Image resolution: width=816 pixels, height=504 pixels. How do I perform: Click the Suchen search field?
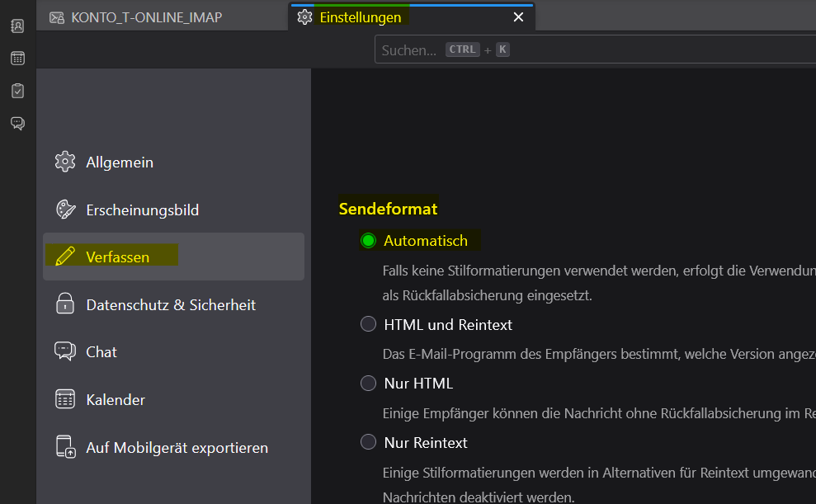(594, 50)
